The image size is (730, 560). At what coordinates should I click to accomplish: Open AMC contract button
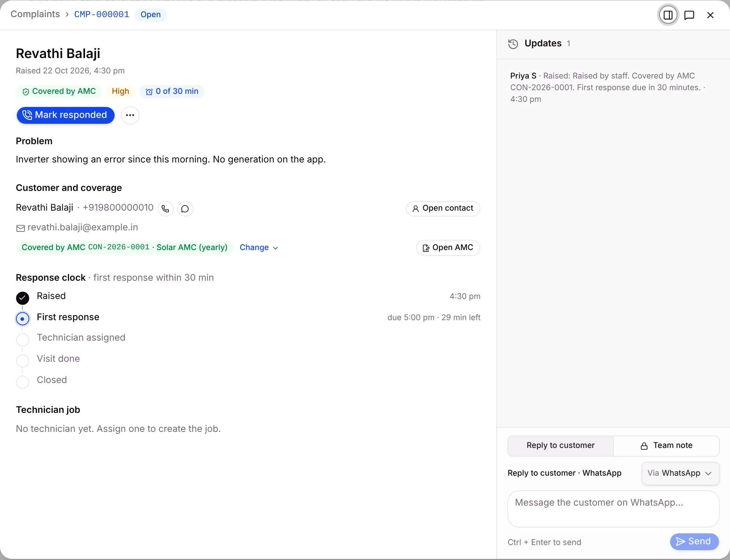pos(448,248)
